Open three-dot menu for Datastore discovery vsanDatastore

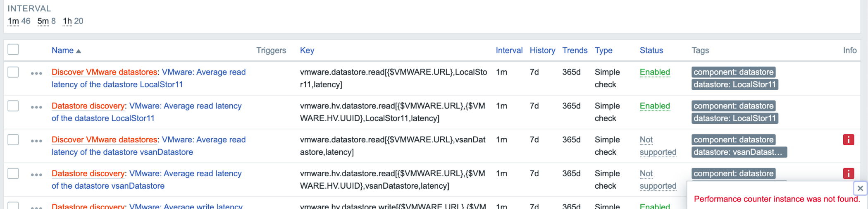click(x=36, y=175)
